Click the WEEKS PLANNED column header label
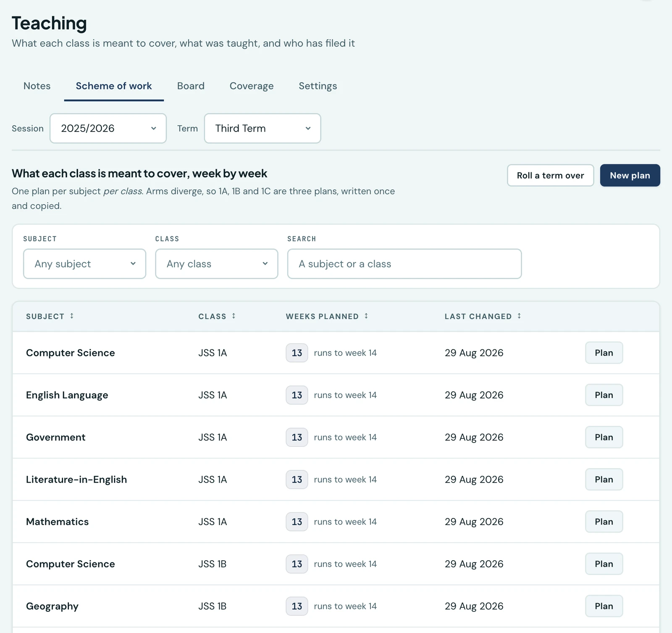 (322, 316)
